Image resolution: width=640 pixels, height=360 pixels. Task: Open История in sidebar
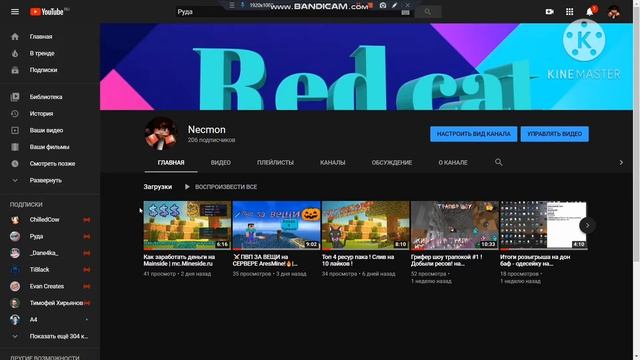(x=50, y=114)
